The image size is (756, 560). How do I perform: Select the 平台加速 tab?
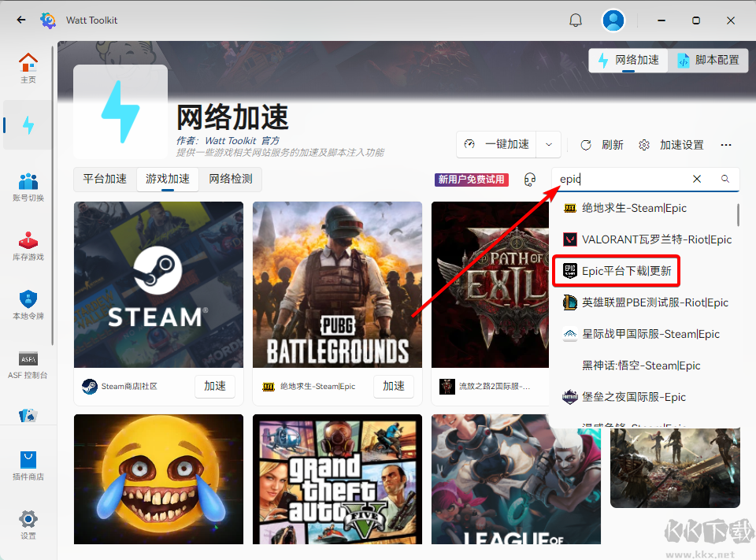pyautogui.click(x=105, y=179)
